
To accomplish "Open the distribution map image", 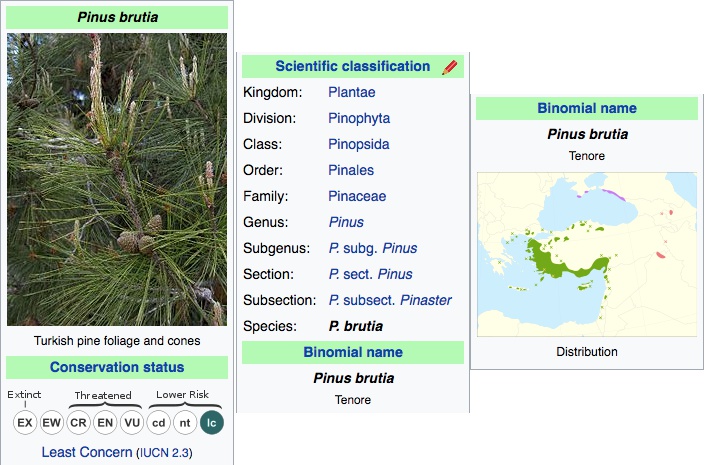I will [587, 254].
